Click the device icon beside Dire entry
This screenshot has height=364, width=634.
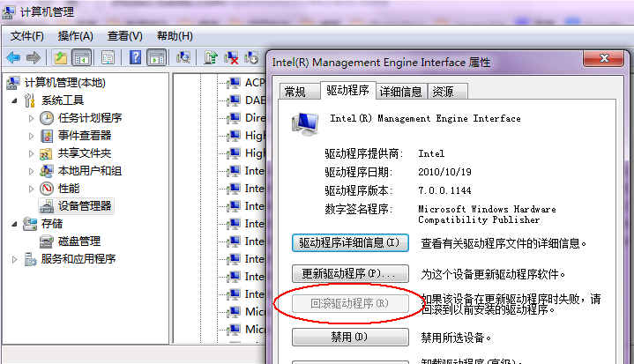tap(233, 118)
